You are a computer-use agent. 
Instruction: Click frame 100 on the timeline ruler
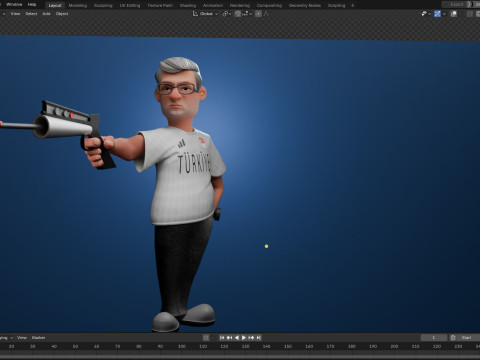point(182,347)
